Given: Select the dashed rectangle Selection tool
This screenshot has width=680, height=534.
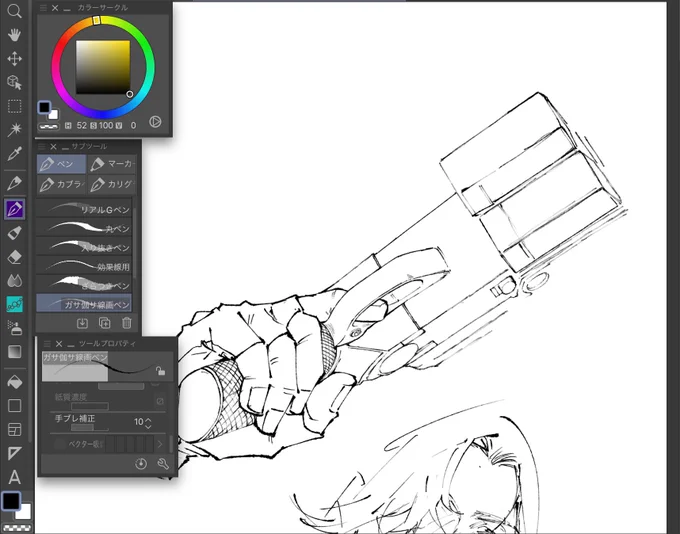Looking at the screenshot, I should click(14, 106).
